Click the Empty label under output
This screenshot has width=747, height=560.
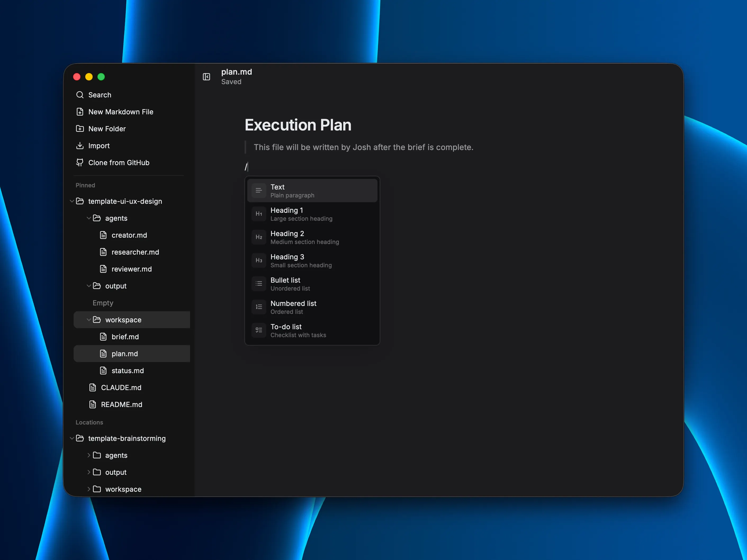coord(103,303)
